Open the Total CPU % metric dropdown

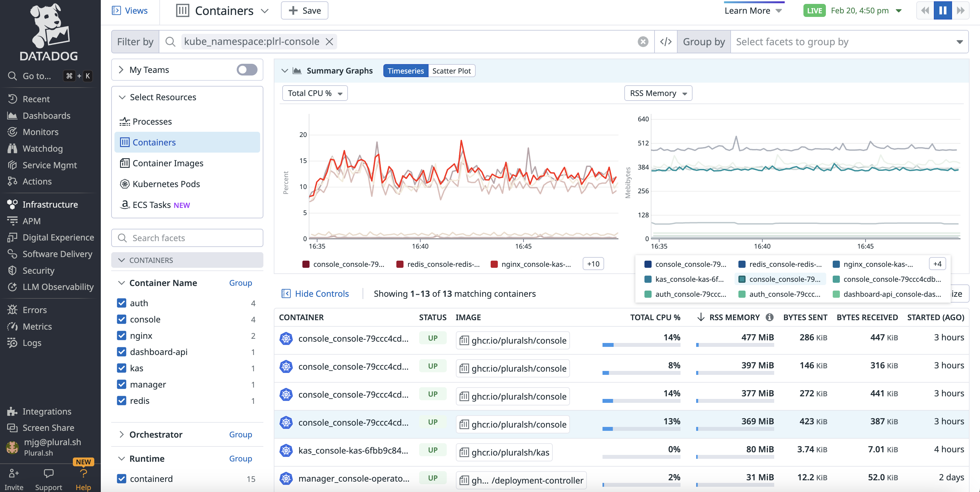click(315, 93)
